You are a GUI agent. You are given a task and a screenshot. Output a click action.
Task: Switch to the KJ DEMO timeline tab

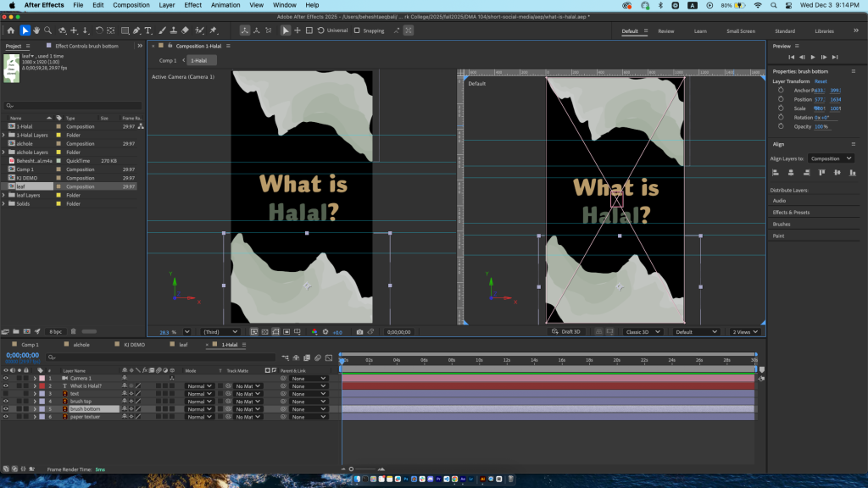[x=134, y=345]
